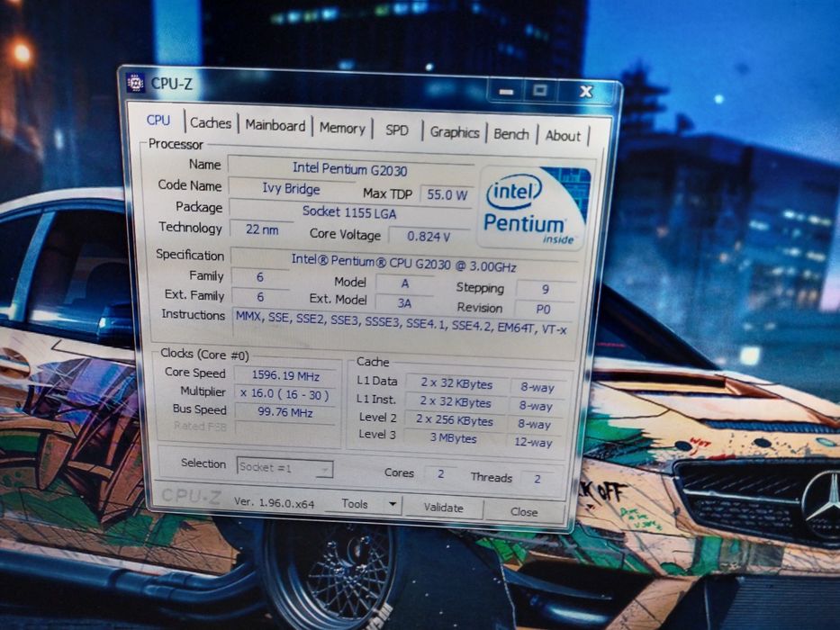840x630 pixels.
Task: Click the Core Speed value 1596.19 MHz
Action: 285,376
